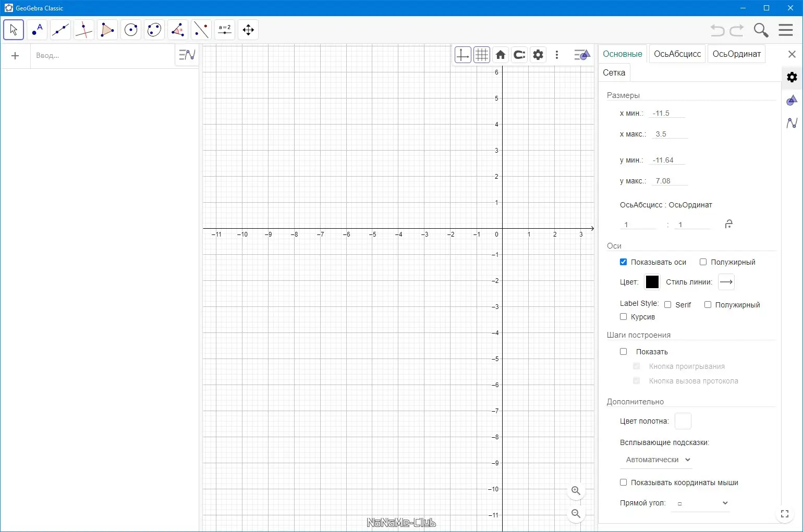Enable the Serif label style

667,305
